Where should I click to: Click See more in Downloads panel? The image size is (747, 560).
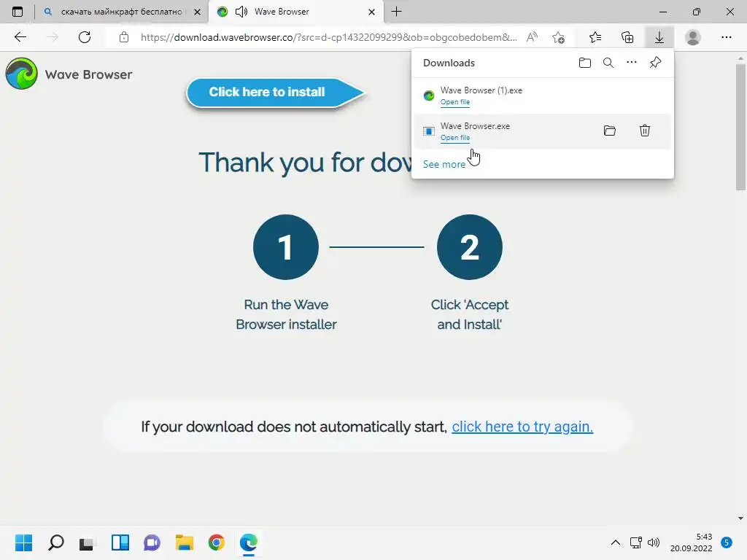click(x=444, y=164)
